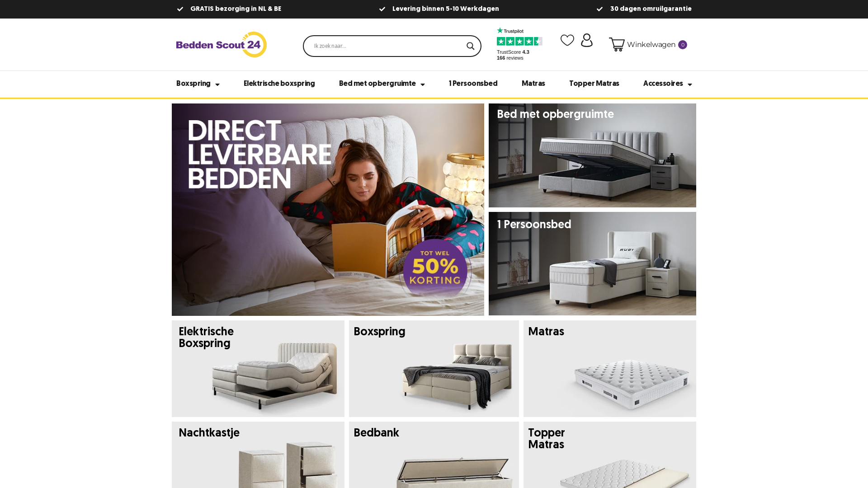The width and height of the screenshot is (868, 488).
Task: Open the Bedbank category tile
Action: point(434,455)
